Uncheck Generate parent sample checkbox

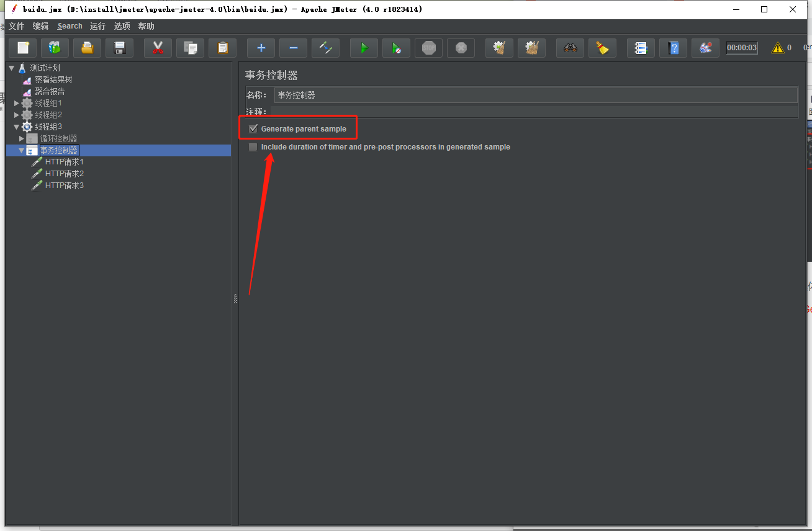pos(253,129)
